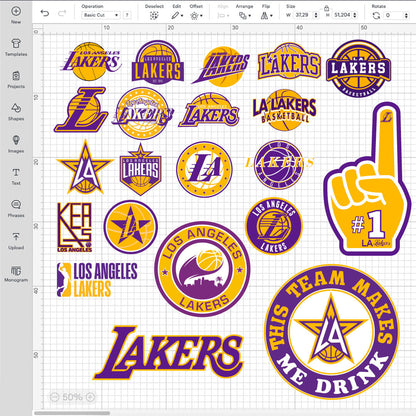Click the height stepper arrows
This screenshot has width=416, height=416.
tap(355, 15)
